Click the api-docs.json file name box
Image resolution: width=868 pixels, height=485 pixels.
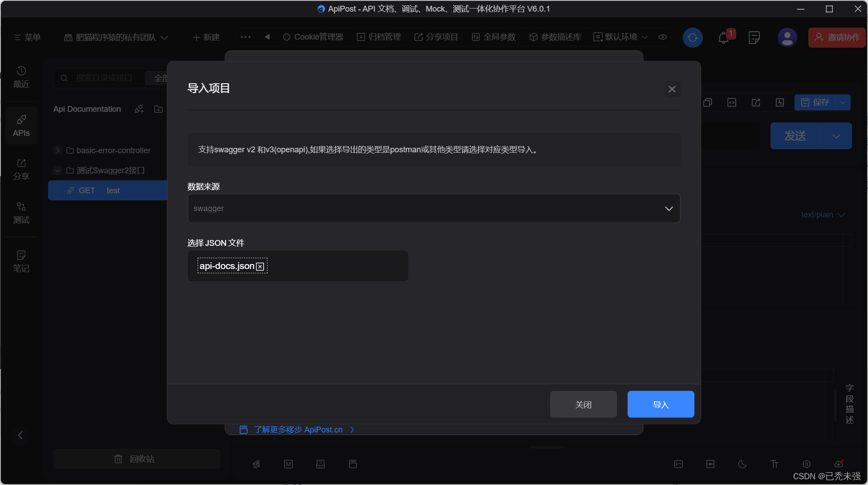[232, 266]
